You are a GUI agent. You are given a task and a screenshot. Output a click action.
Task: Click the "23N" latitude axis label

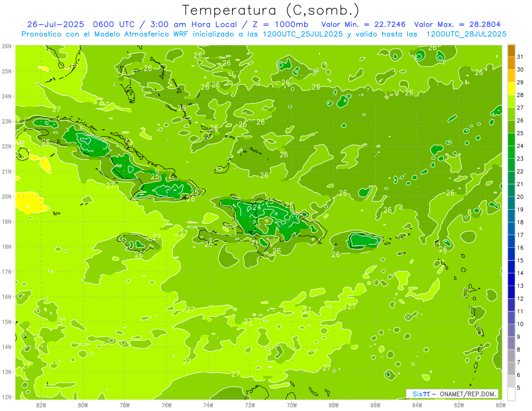(7, 121)
